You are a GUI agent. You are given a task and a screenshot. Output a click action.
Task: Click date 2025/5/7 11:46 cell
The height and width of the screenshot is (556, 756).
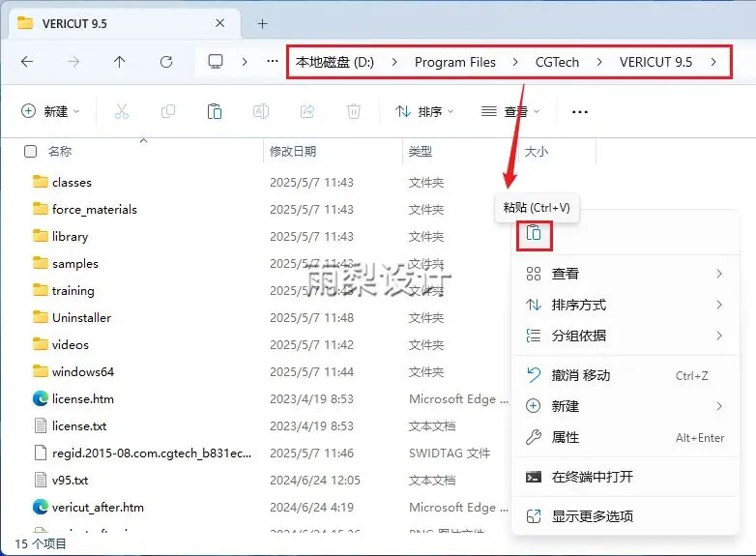pos(311,453)
